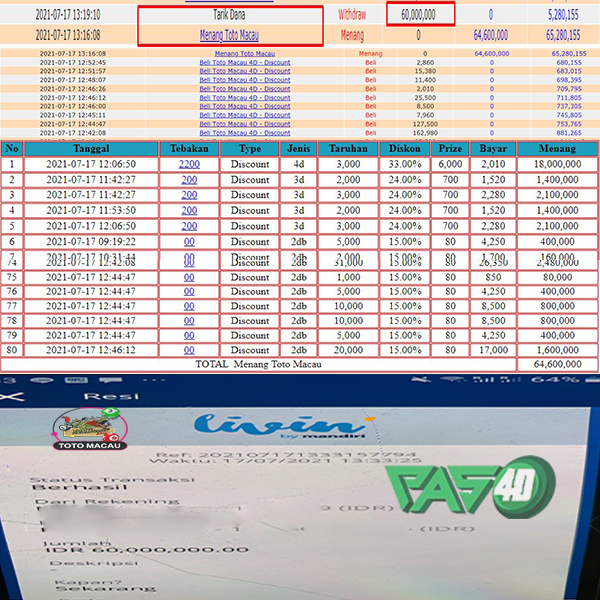Select the Diskon column header
Screen dimensions: 600x600
[405, 148]
